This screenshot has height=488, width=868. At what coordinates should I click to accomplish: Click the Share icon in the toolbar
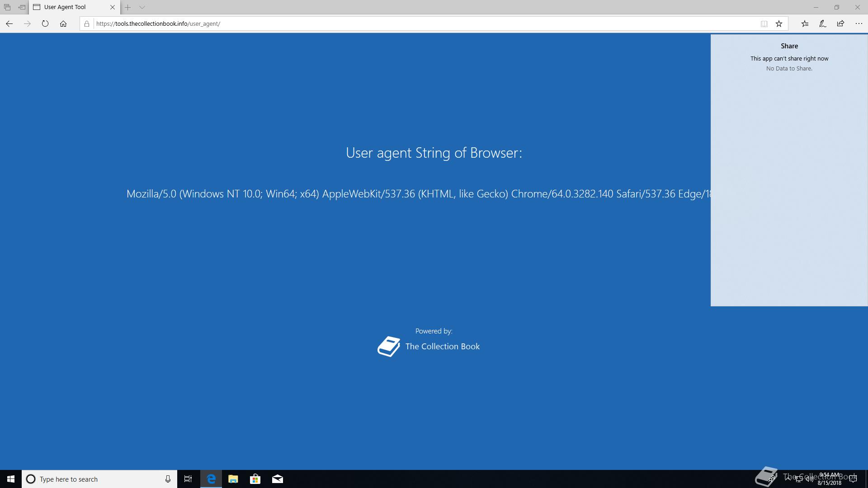pyautogui.click(x=840, y=23)
